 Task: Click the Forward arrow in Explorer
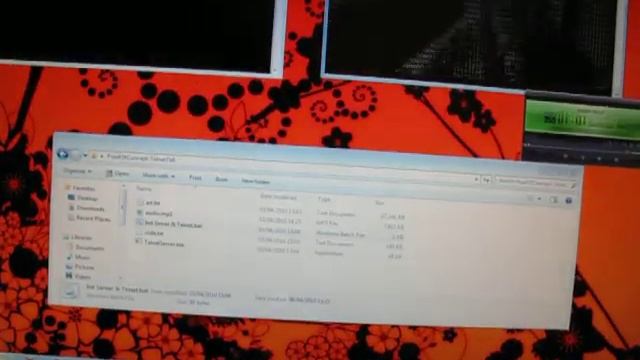[x=76, y=155]
